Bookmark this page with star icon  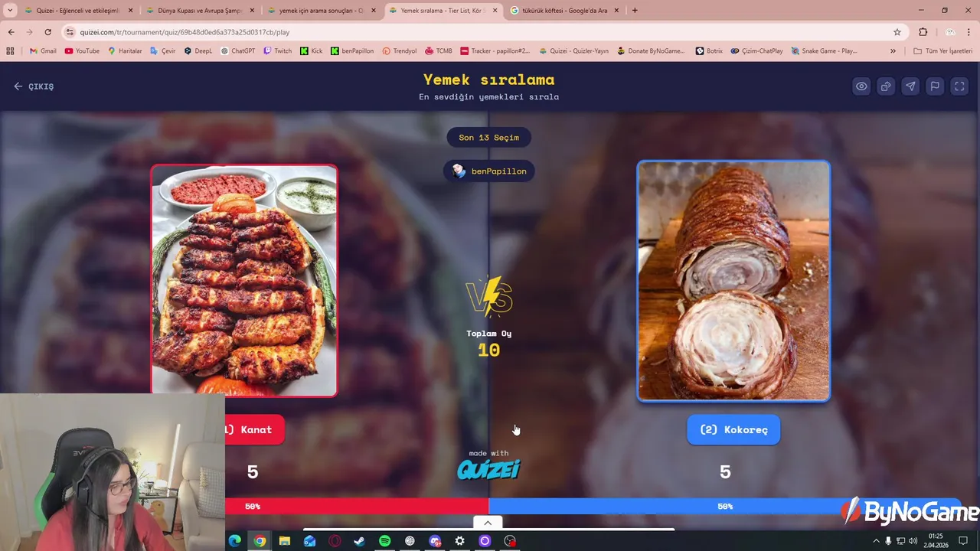897,32
